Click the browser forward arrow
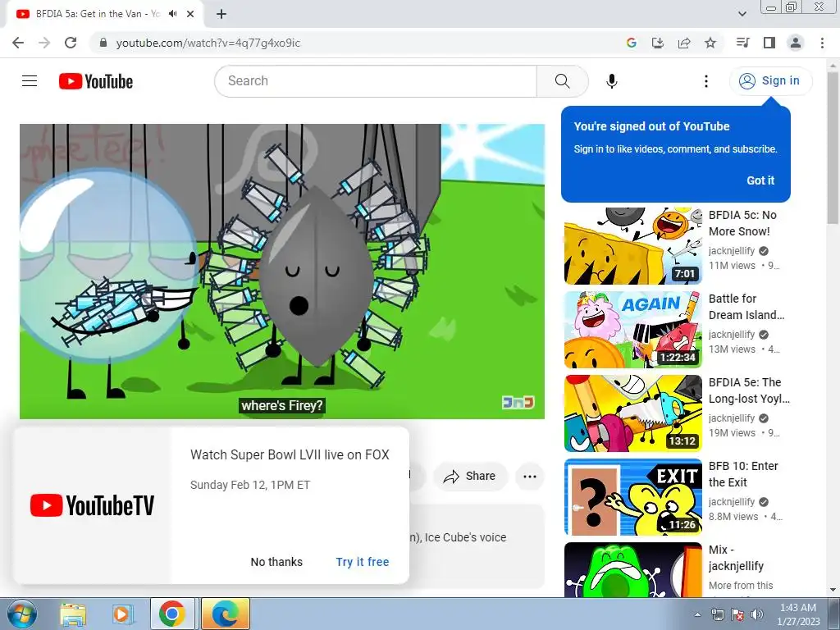This screenshot has width=840, height=630. coord(44,43)
